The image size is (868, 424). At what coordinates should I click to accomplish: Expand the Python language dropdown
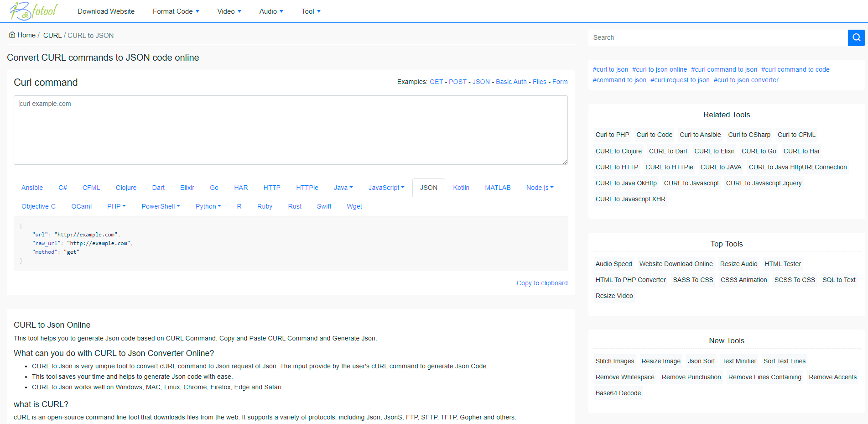click(x=208, y=206)
